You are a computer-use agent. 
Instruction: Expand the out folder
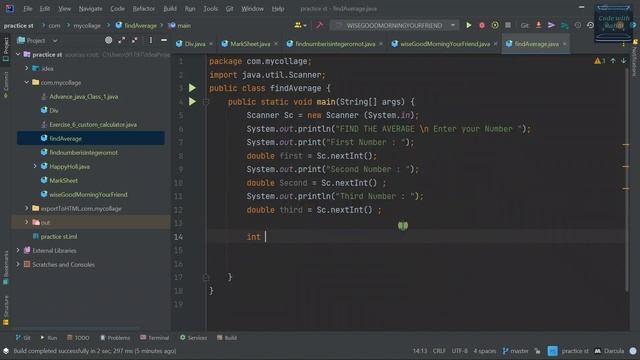tap(27, 222)
